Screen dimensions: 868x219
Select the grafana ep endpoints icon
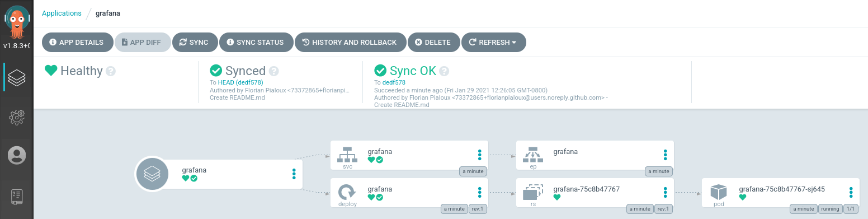533,155
